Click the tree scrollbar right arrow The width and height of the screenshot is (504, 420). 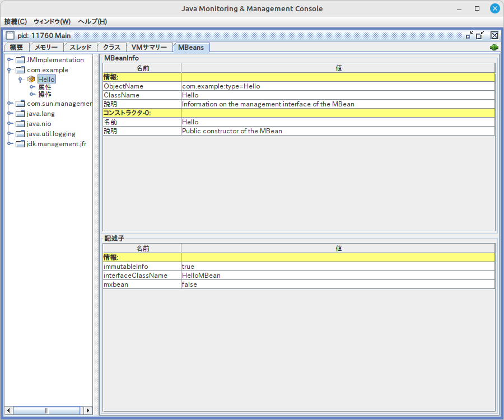pyautogui.click(x=88, y=410)
